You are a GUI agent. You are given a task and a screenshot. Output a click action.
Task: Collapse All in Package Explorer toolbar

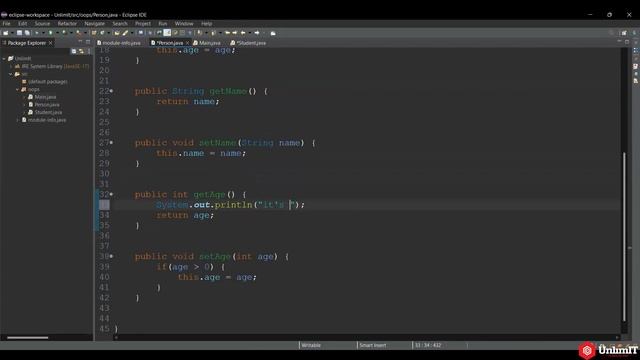pyautogui.click(x=74, y=51)
